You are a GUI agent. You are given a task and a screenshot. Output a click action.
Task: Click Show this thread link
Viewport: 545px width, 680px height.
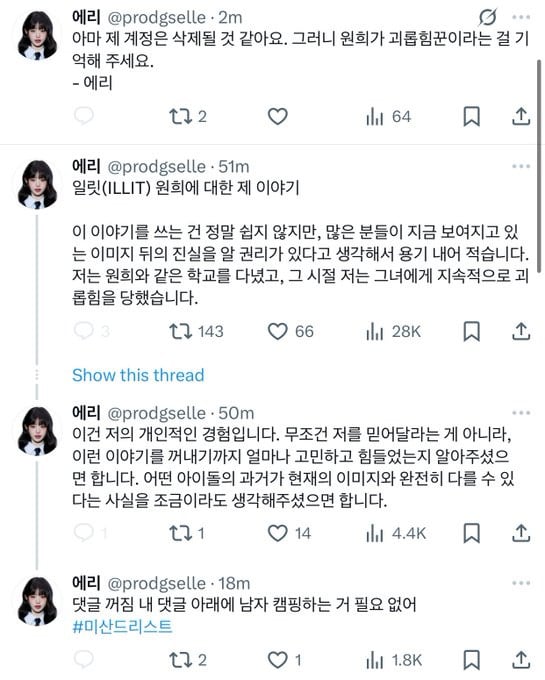point(138,375)
